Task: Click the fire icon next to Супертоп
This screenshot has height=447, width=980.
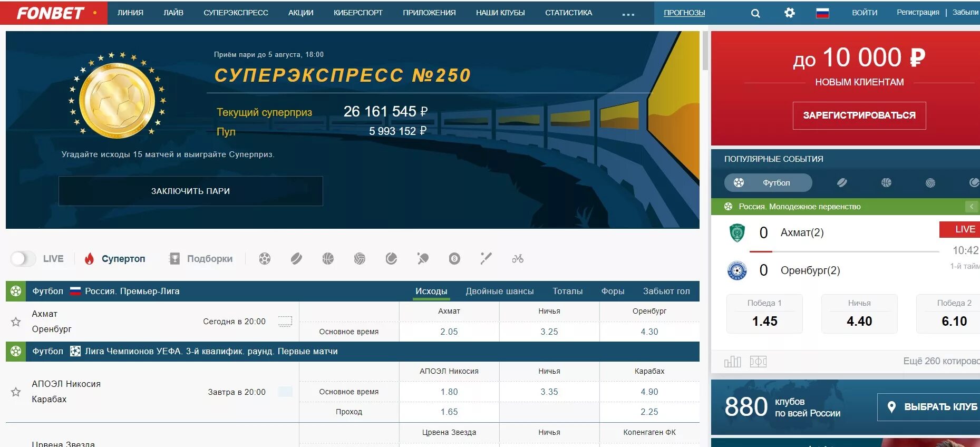Action: 89,258
